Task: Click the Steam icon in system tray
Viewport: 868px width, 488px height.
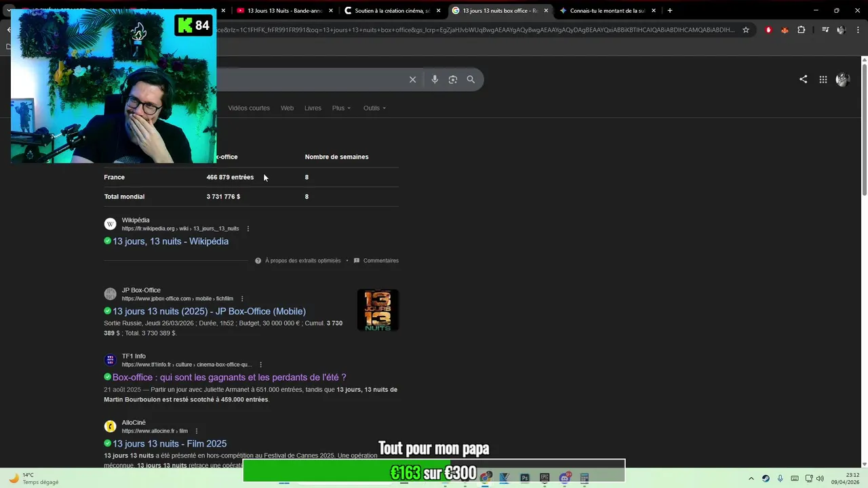Action: (x=766, y=479)
